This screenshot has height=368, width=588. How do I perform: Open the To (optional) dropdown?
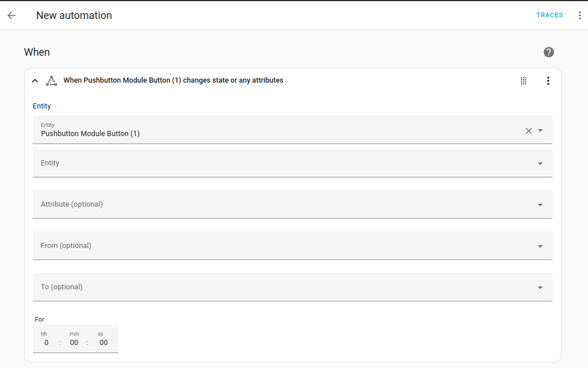tap(540, 287)
